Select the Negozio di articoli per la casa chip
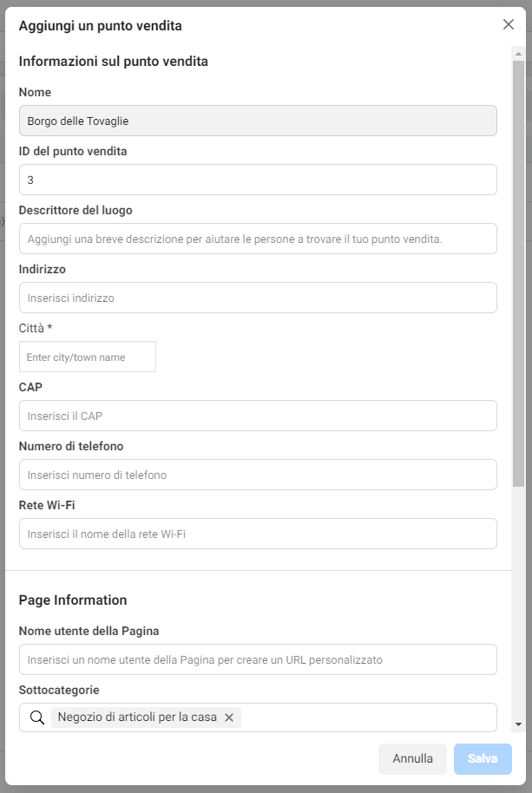The width and height of the screenshot is (532, 793). tap(137, 718)
